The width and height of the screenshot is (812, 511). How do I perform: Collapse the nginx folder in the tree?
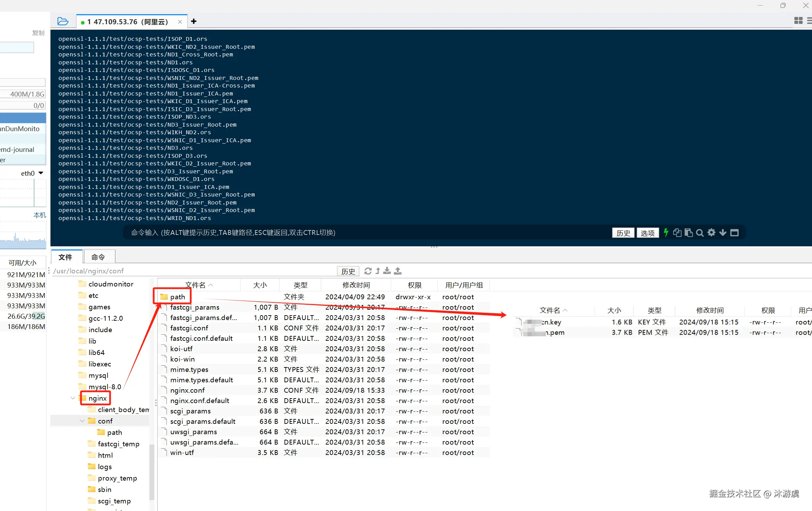[x=73, y=398]
